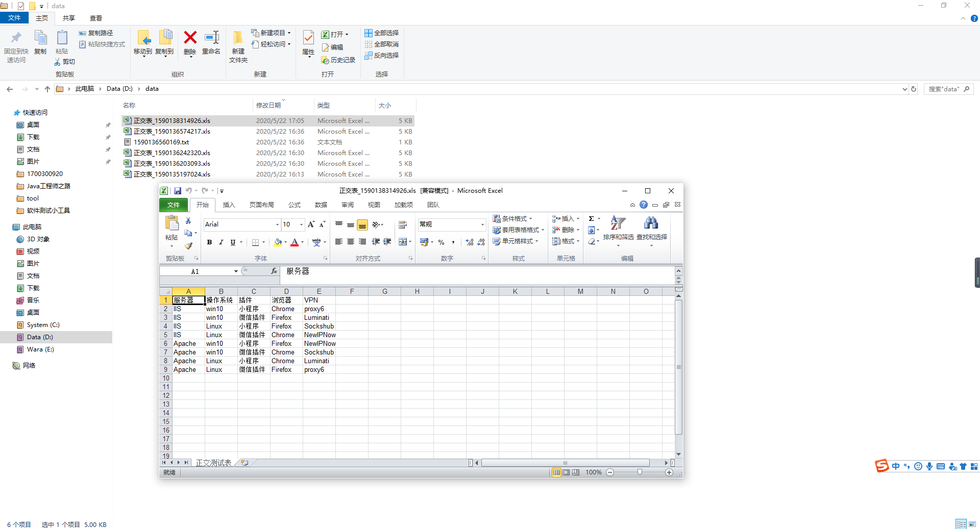980x529 pixels.
Task: Click Select All (全部选择) in Explorer
Action: 381,33
